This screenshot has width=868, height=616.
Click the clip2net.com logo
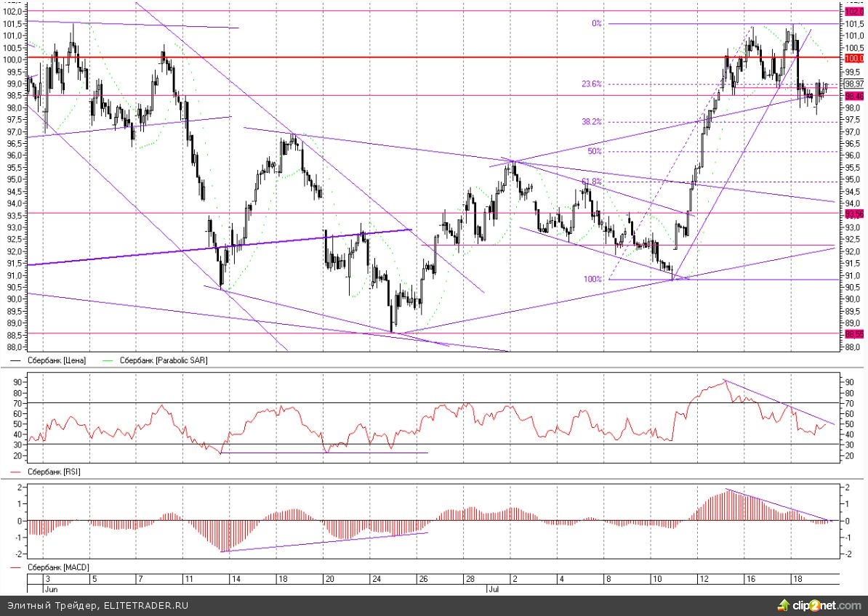pos(828,604)
